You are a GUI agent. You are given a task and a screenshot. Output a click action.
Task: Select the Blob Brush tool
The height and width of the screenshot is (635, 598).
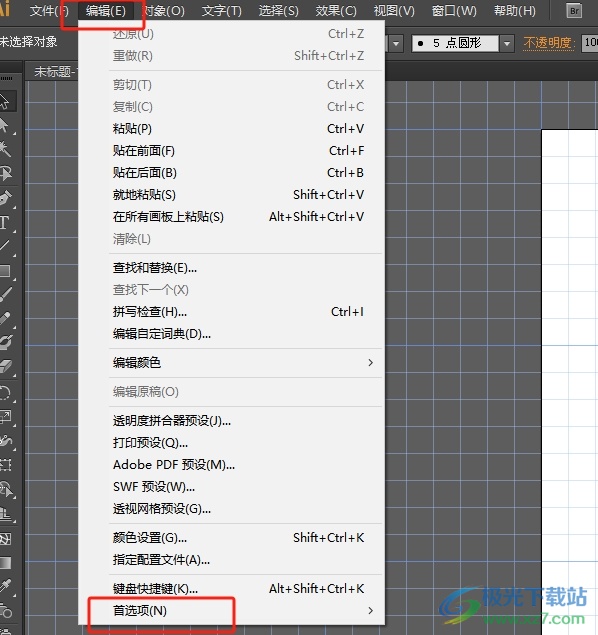pyautogui.click(x=6, y=343)
